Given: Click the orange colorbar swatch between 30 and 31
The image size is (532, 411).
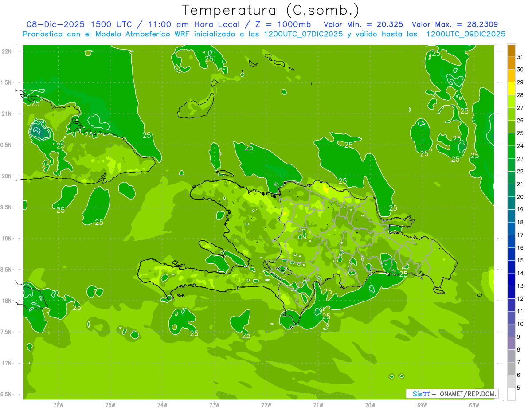Looking at the screenshot, I should 511,63.
